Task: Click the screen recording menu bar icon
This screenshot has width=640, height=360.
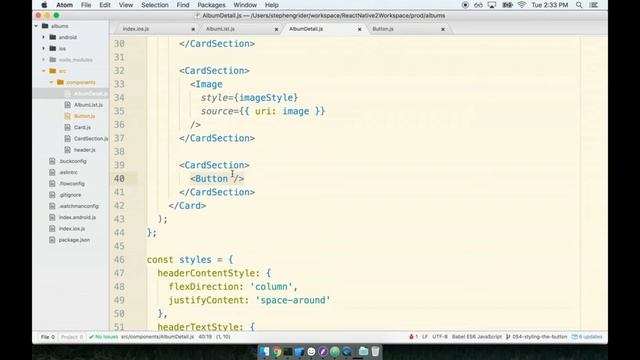Action: tap(465, 5)
